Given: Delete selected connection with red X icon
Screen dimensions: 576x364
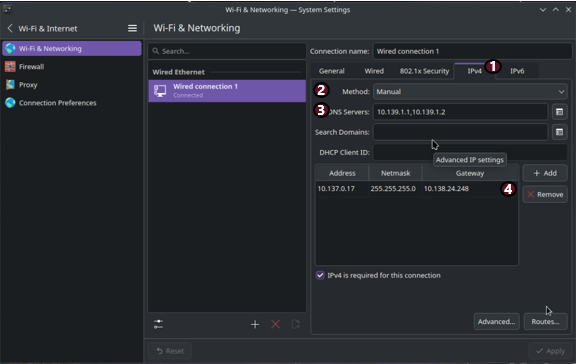Looking at the screenshot, I should (x=276, y=324).
